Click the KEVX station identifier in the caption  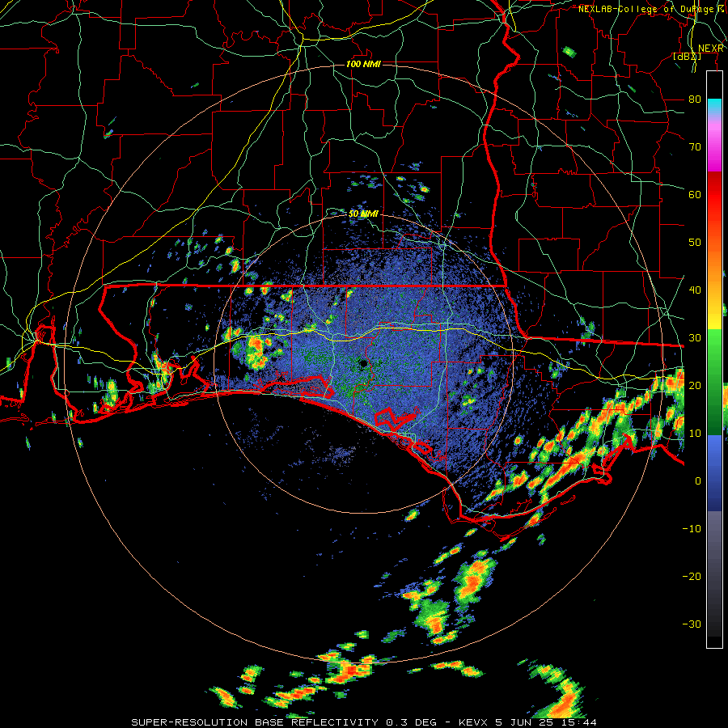pyautogui.click(x=475, y=722)
